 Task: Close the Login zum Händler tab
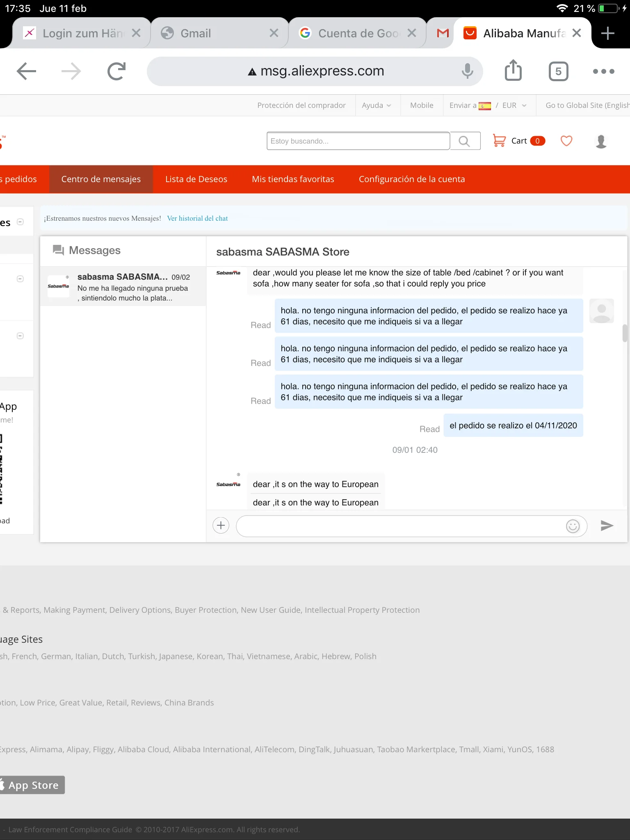(136, 33)
